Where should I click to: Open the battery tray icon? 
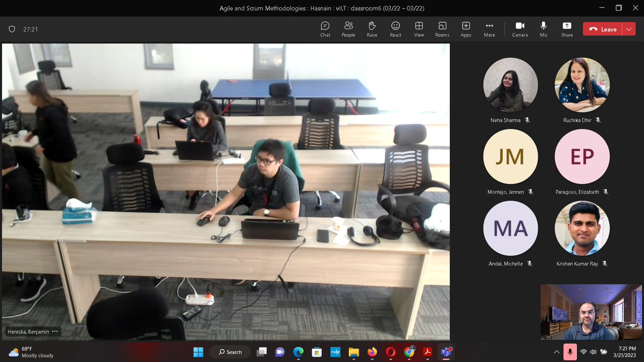pyautogui.click(x=603, y=352)
